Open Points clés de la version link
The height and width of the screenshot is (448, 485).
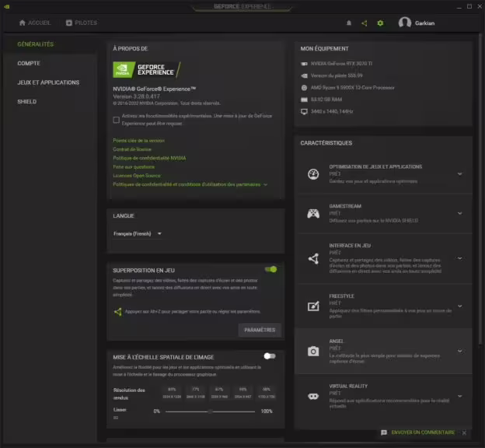(139, 141)
